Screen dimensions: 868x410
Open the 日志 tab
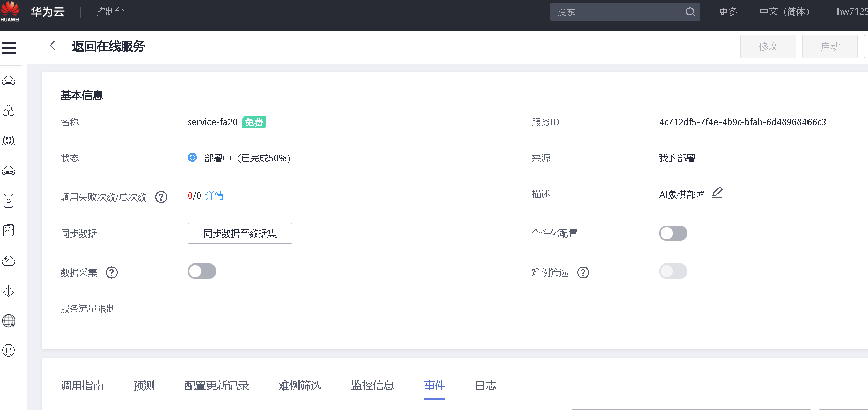point(486,386)
